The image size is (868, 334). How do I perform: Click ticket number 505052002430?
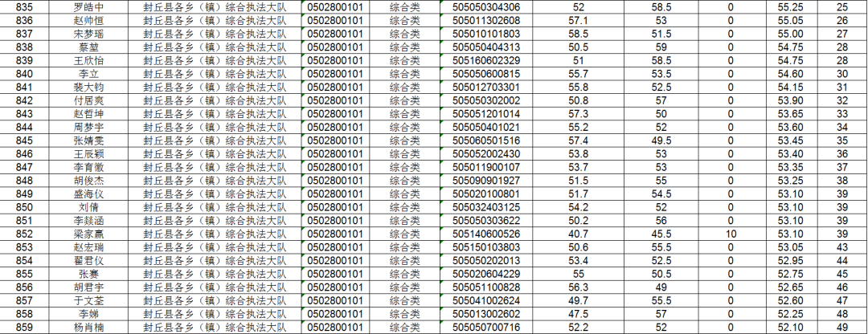point(486,153)
